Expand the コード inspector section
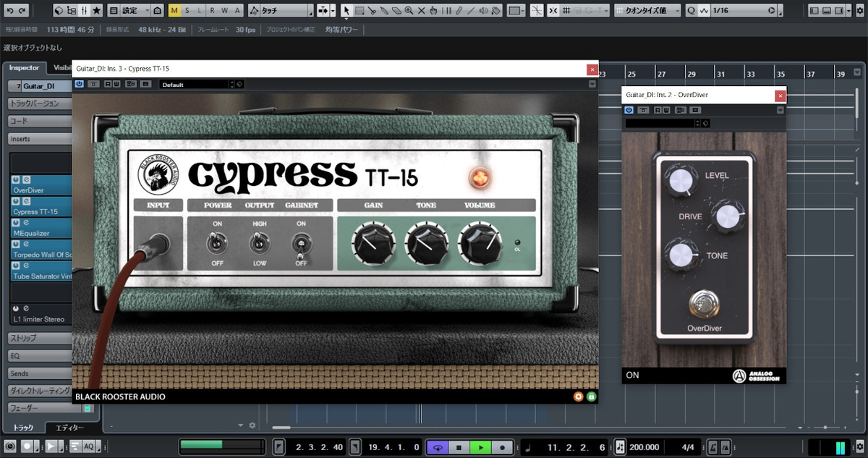Screen dimensions: 868x458 [x=40, y=121]
